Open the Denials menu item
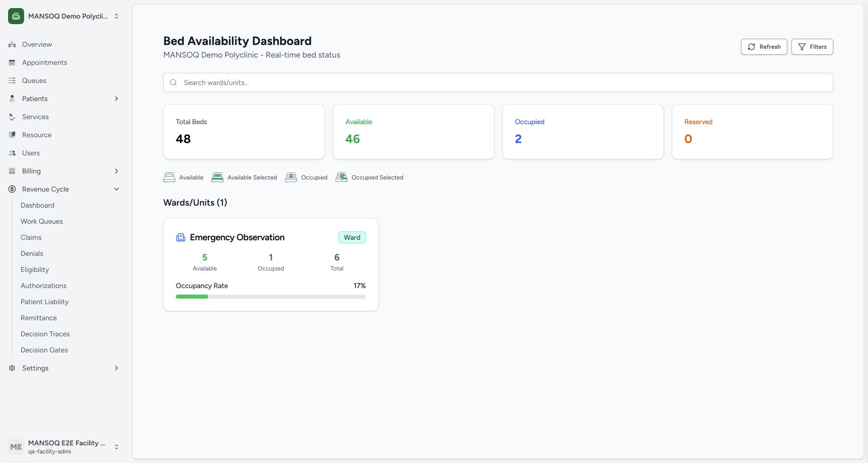 coord(32,254)
